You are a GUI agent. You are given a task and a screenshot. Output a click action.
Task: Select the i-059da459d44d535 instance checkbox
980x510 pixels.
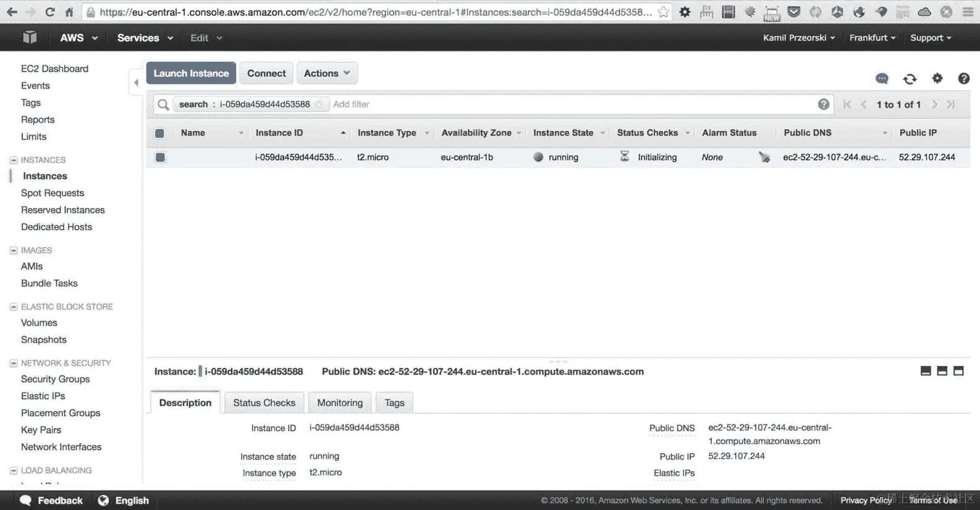pos(160,157)
